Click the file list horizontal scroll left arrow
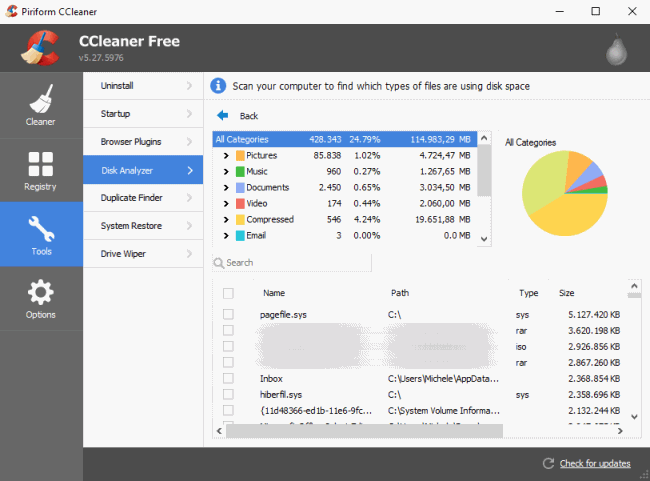The height and width of the screenshot is (481, 650). pyautogui.click(x=219, y=431)
